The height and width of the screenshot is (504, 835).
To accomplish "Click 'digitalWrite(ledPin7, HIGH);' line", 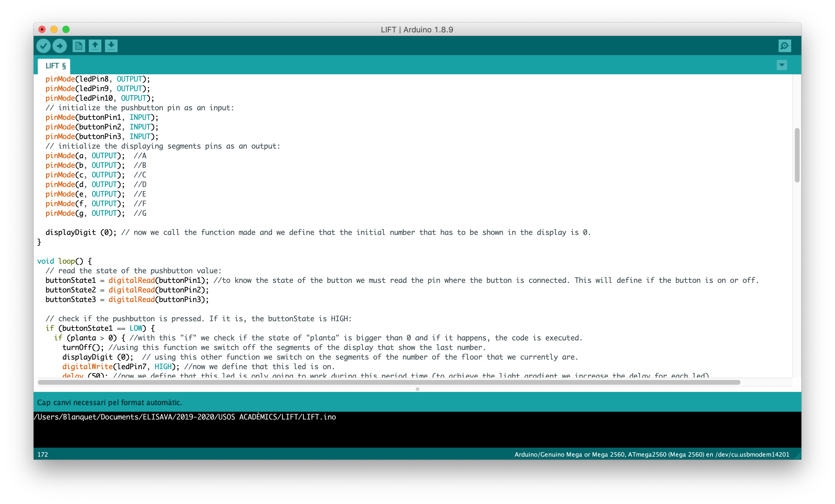I will (x=199, y=366).
